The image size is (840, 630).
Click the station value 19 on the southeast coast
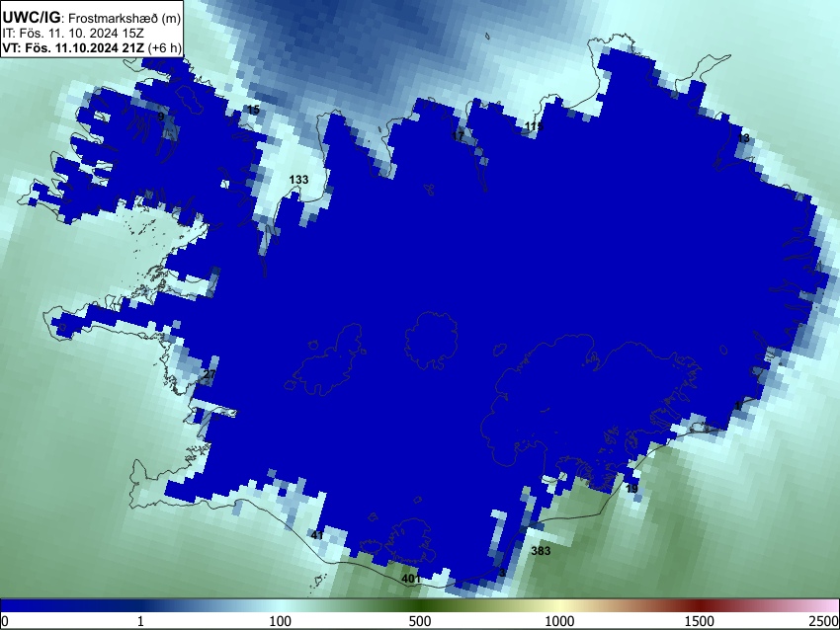click(x=631, y=489)
